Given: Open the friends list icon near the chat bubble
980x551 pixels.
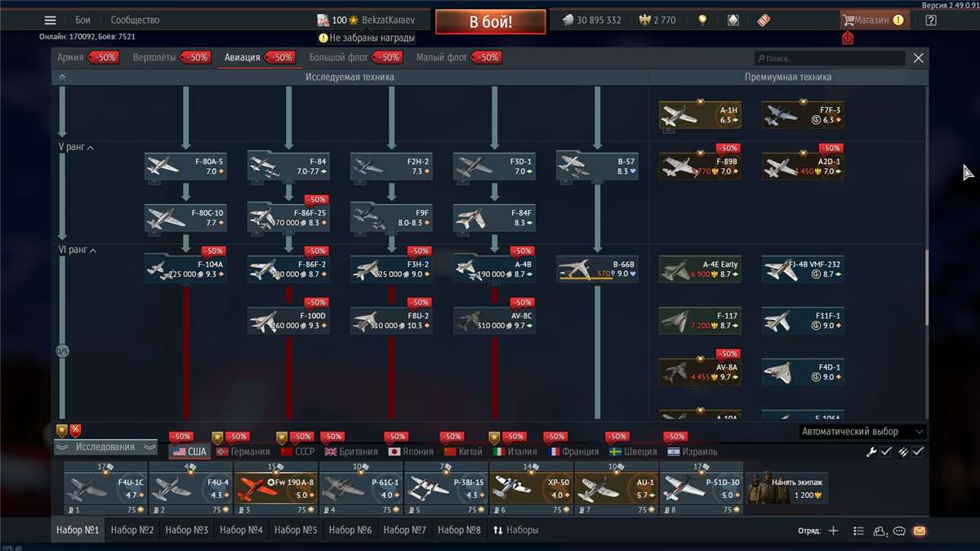Looking at the screenshot, I should tap(879, 531).
